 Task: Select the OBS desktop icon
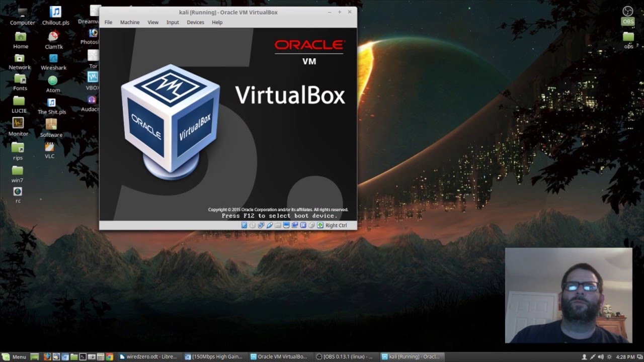(x=628, y=15)
